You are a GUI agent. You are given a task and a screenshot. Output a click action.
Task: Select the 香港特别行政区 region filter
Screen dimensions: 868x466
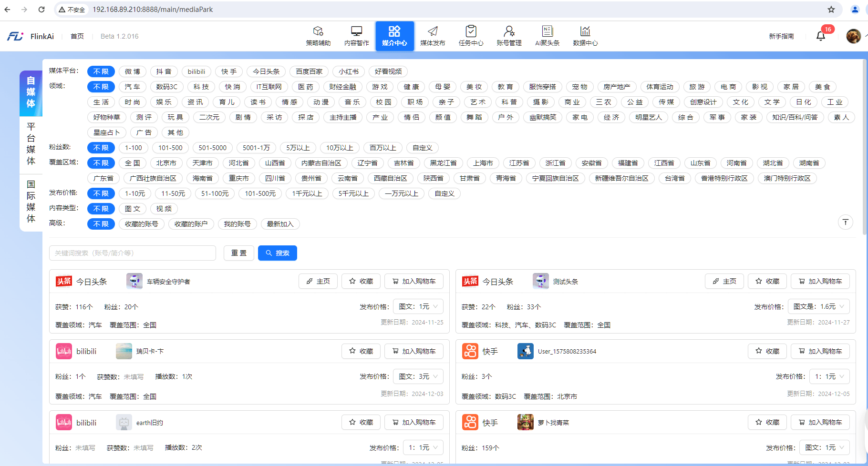[x=724, y=178]
